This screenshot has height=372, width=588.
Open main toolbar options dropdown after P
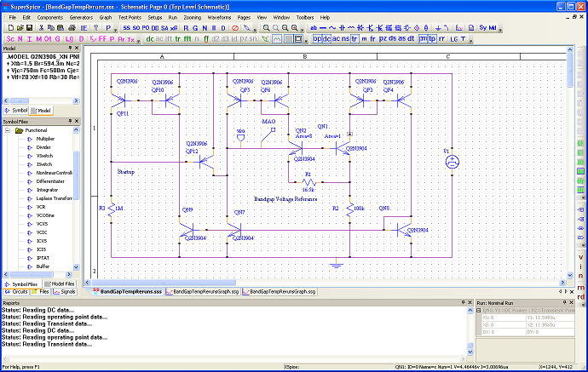(116, 30)
